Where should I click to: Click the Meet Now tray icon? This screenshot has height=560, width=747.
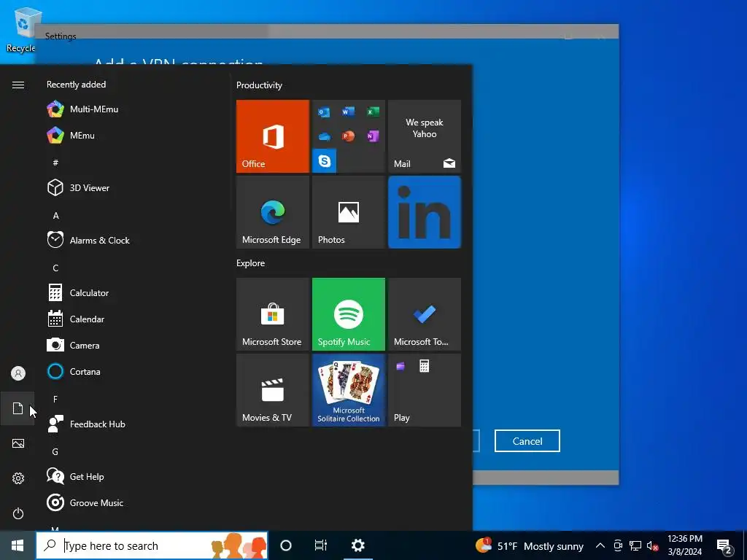click(618, 545)
